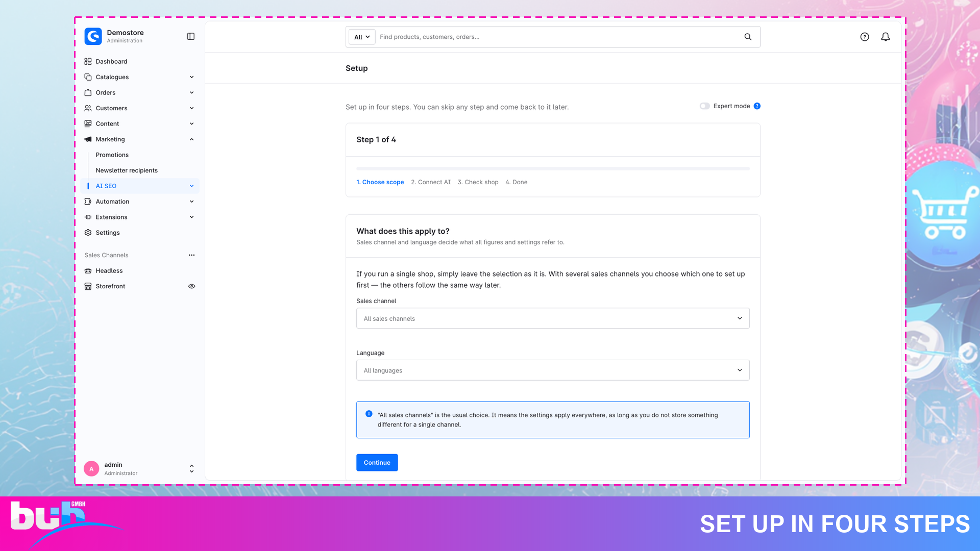Expand the Orders menu chevron
Image resolution: width=980 pixels, height=551 pixels.
(x=191, y=92)
